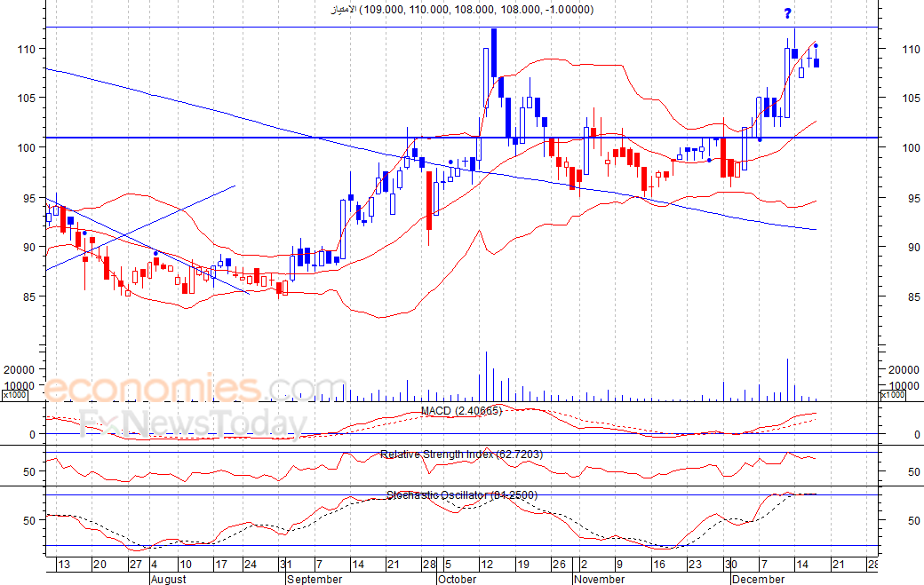This screenshot has width=924, height=585.
Task: Click the 95 label on right price axis
Action: (x=914, y=198)
